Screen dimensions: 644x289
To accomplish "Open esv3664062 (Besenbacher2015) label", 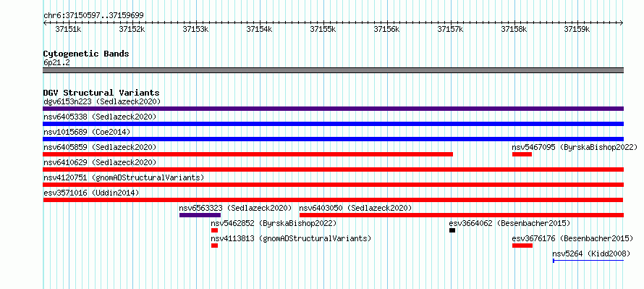I will click(x=509, y=223).
